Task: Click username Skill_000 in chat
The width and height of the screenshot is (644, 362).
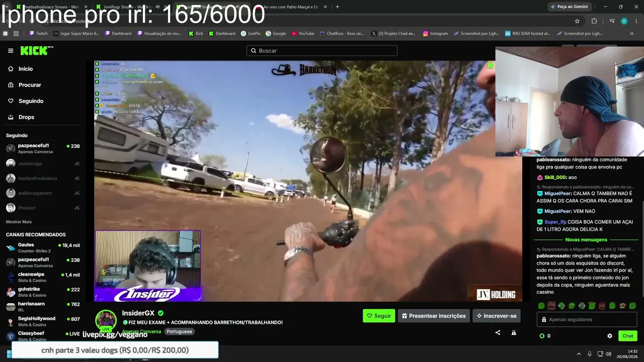Action: coord(555,177)
